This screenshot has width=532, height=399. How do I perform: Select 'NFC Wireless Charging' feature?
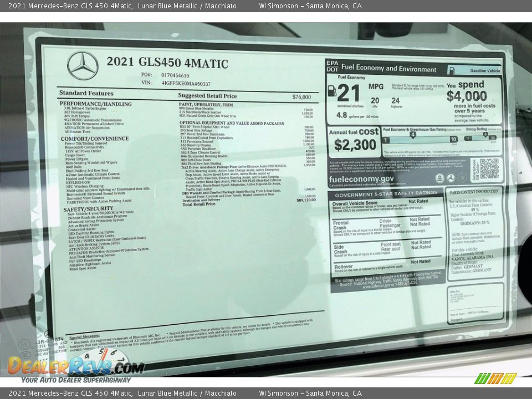pos(85,186)
